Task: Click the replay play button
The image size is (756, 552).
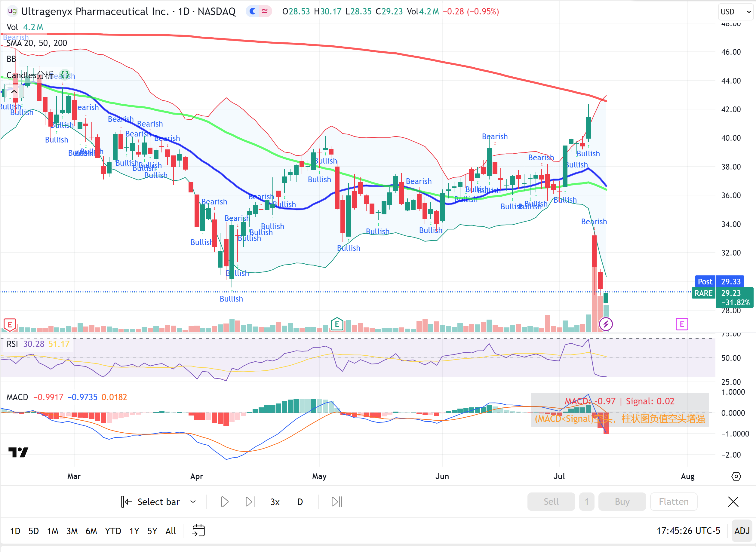Action: [225, 501]
